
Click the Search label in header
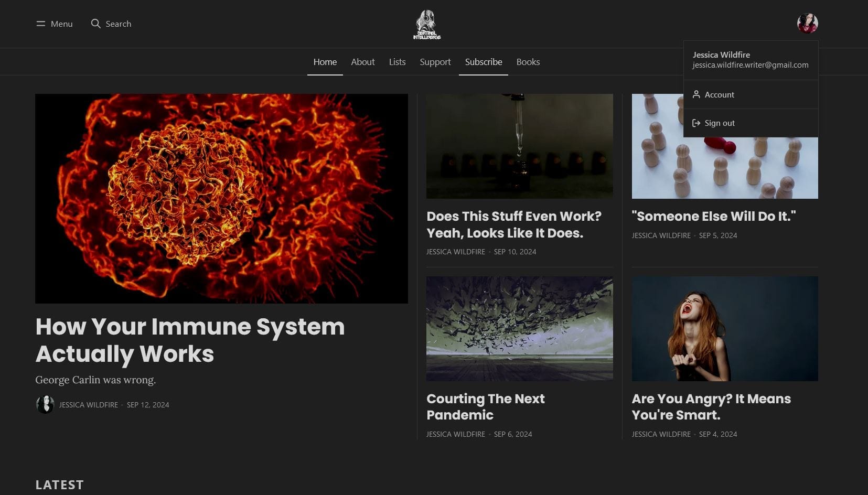[119, 24]
